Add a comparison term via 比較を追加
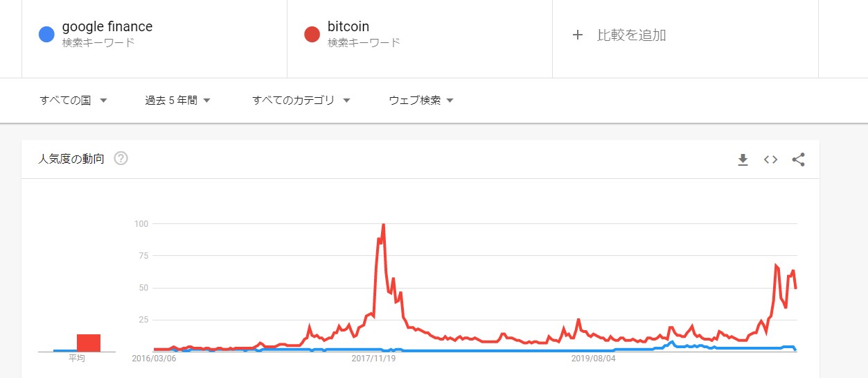The image size is (868, 378). tap(631, 35)
